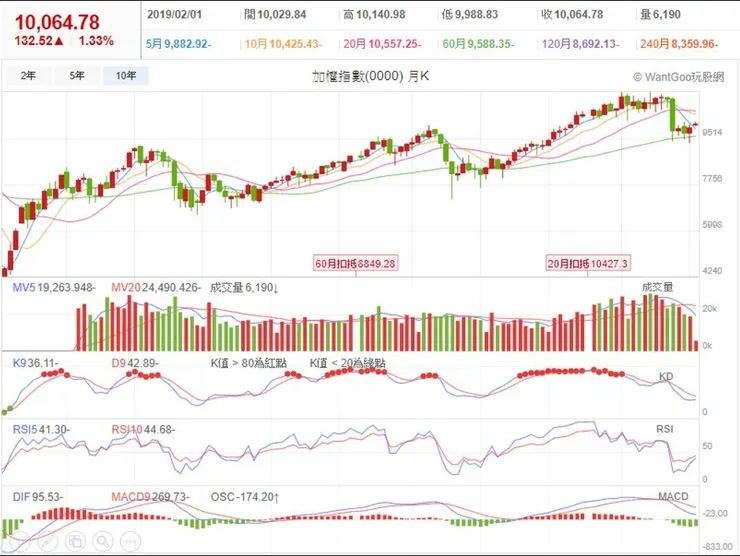Viewport: 740px width, 556px height.
Task: Click the 4240 price axis label
Action: [712, 271]
